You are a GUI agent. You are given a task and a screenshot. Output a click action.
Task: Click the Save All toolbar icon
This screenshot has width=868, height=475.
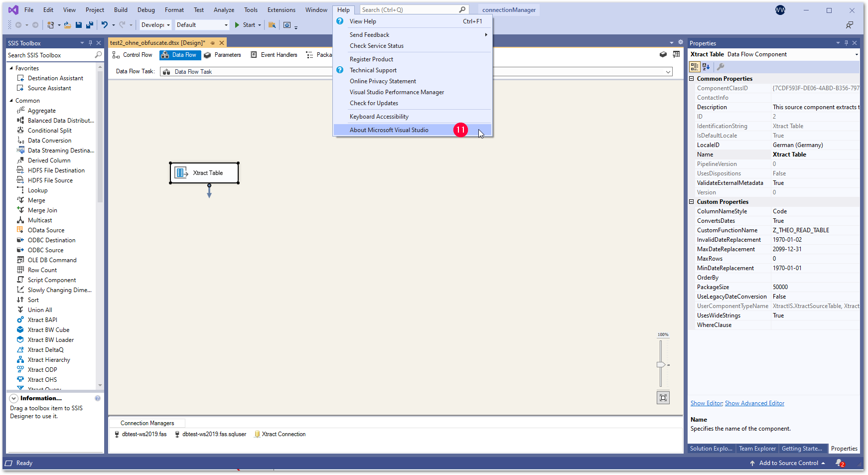coord(90,25)
